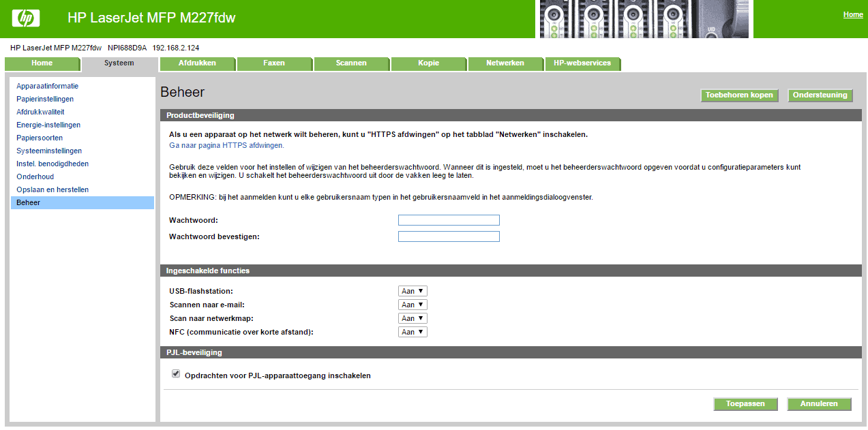Toggle the PJL-apparaattoegang checkbox
The width and height of the screenshot is (868, 430).
click(176, 374)
